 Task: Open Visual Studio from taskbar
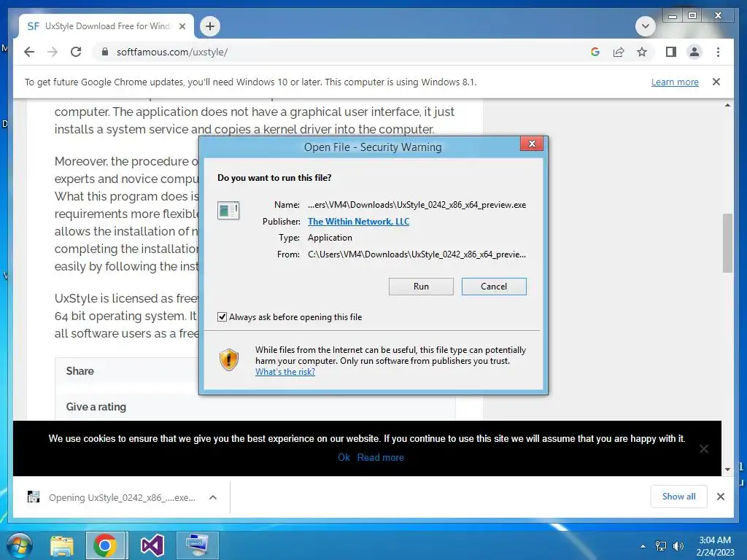[x=152, y=545]
